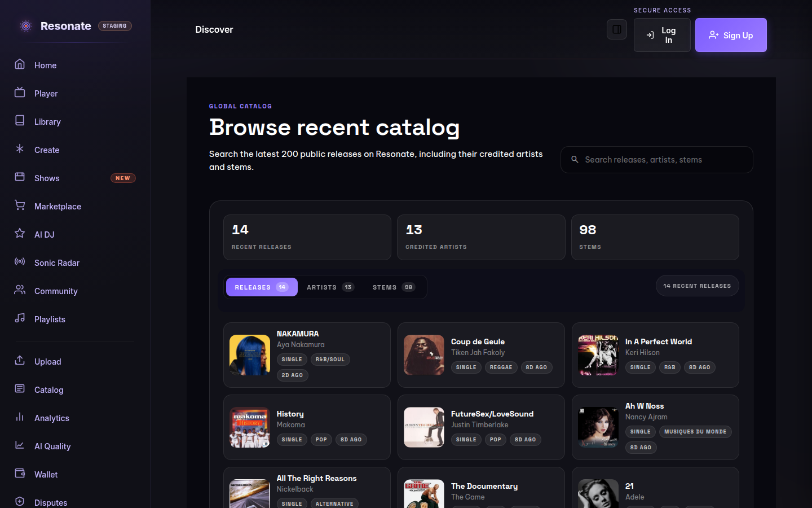This screenshot has width=812, height=508.
Task: Click the REGGAE genre tag
Action: pyautogui.click(x=501, y=367)
